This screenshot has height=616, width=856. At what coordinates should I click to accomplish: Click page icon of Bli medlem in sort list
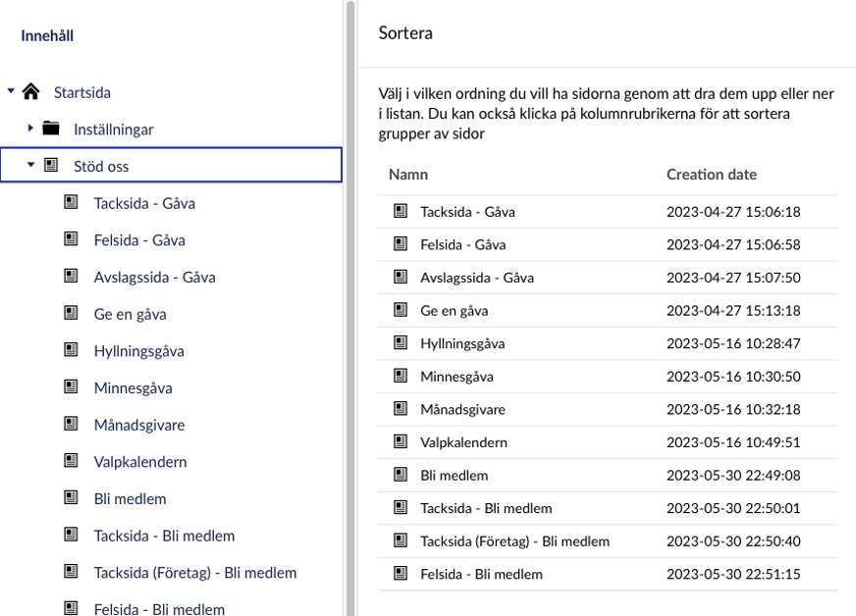[x=401, y=475]
